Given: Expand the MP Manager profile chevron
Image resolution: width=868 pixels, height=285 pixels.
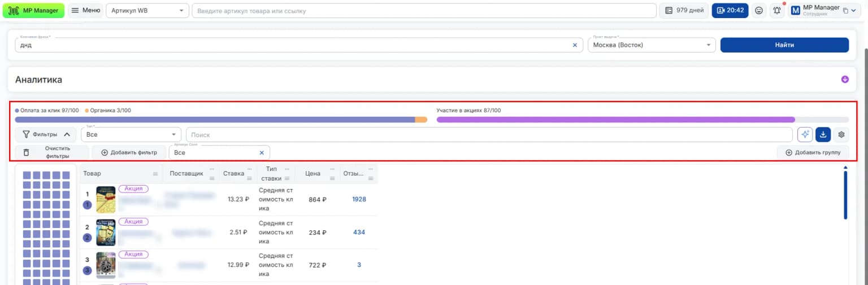Looking at the screenshot, I should (853, 10).
